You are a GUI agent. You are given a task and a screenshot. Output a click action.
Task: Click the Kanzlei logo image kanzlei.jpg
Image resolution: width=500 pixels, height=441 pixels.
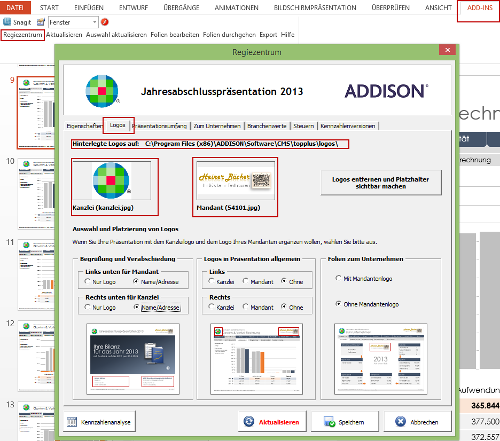coord(112,180)
